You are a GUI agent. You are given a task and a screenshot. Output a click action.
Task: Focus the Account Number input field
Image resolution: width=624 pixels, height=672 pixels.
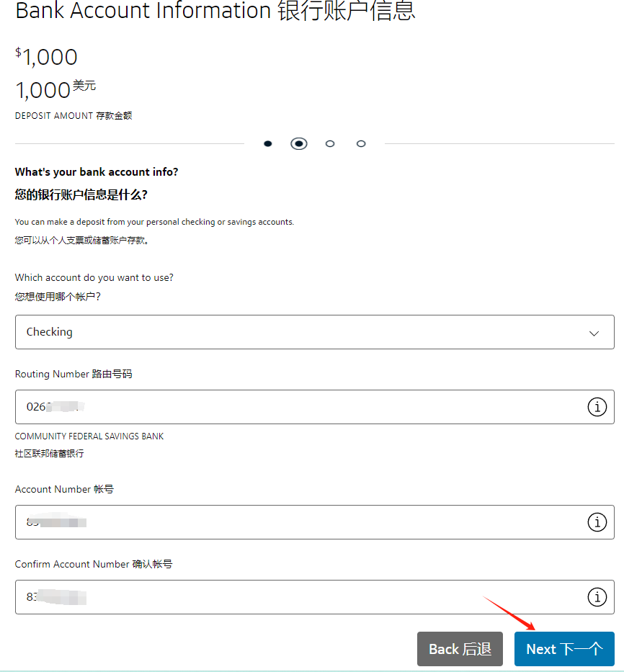coord(314,522)
